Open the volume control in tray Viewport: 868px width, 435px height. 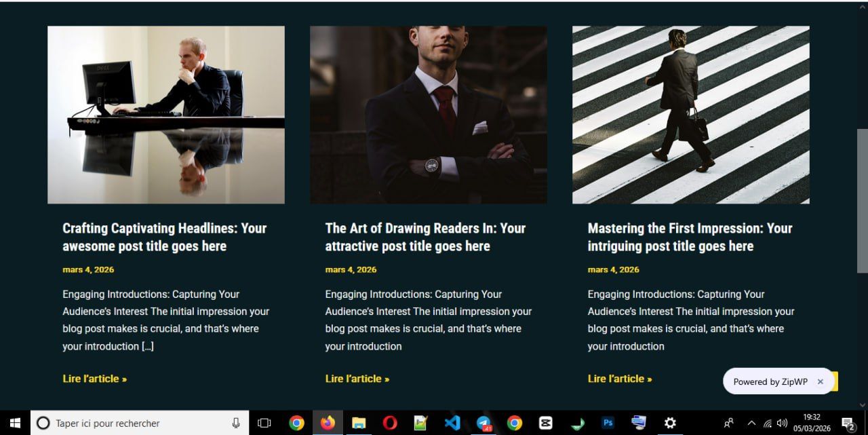tap(782, 423)
